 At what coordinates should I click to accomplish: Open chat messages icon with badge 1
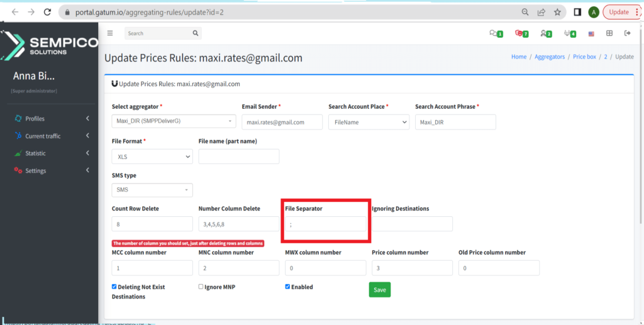pos(496,34)
